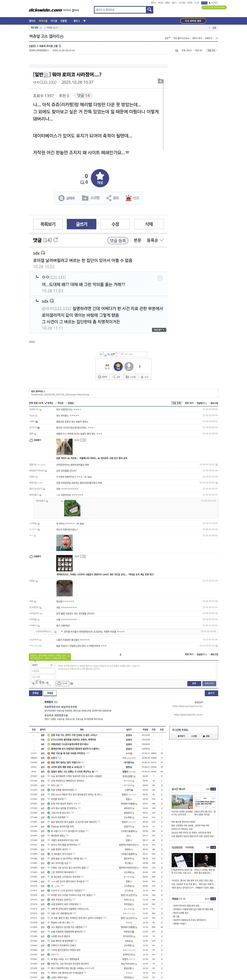Image resolution: width=247 pixels, height=980 pixels.
Task: Click the 비밀번호 password field
Action: [42, 671]
